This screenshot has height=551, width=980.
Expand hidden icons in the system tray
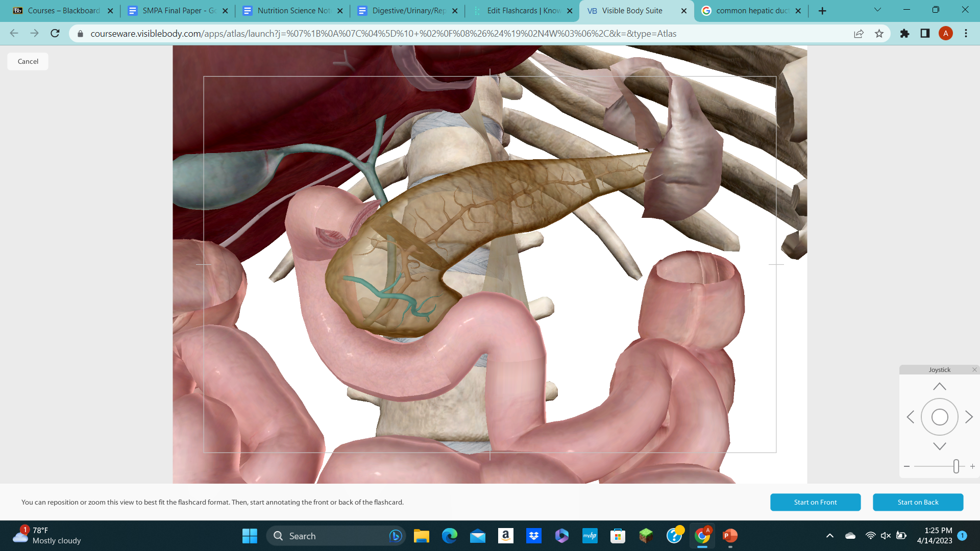(x=829, y=536)
